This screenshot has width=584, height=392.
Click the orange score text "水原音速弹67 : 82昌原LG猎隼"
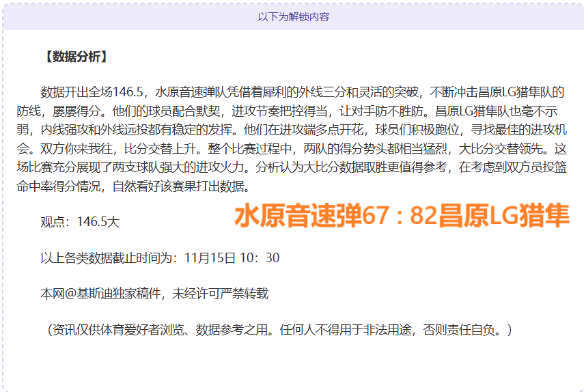click(402, 216)
